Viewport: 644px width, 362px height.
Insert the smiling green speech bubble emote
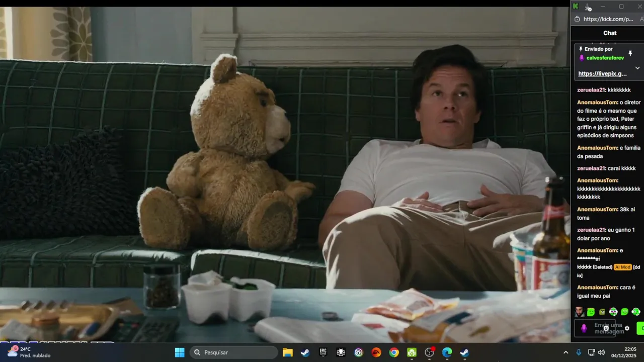[x=624, y=312]
